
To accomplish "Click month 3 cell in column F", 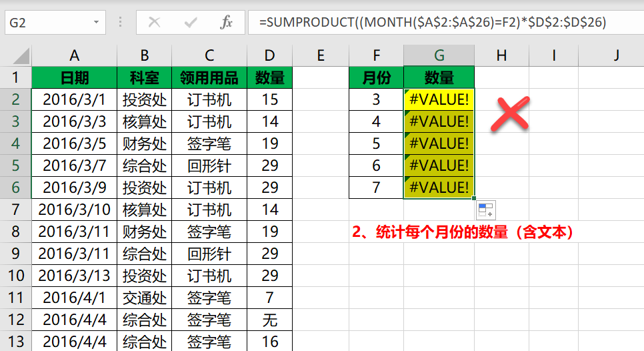I will [x=376, y=99].
